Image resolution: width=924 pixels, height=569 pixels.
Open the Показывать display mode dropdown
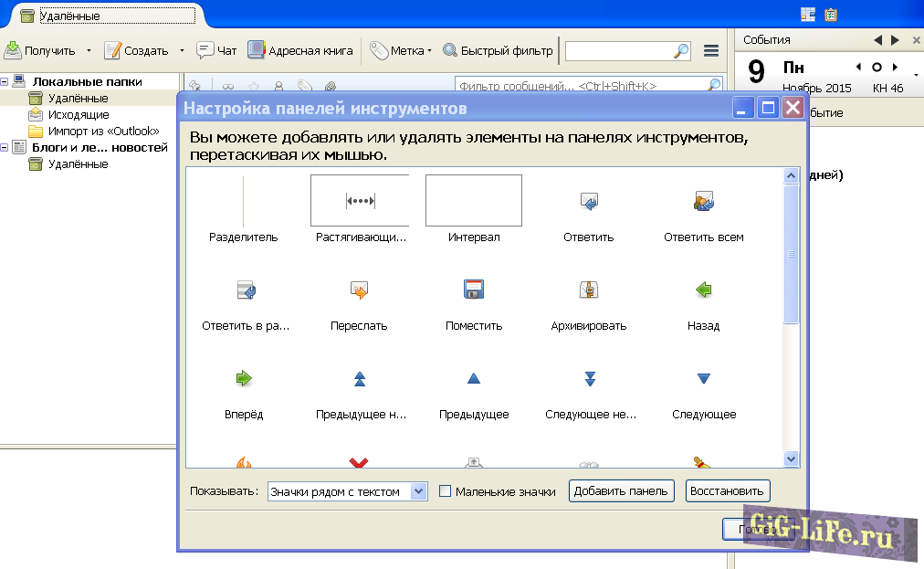[x=347, y=491]
